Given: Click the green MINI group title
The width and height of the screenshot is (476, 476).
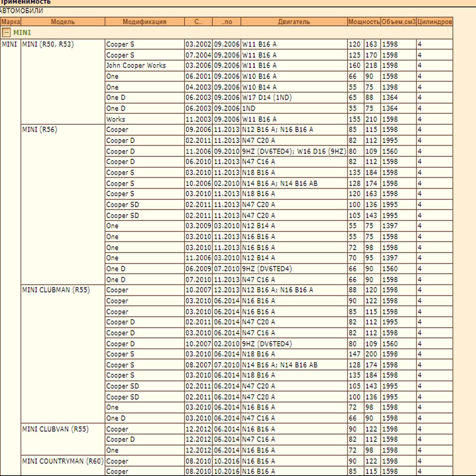Looking at the screenshot, I should pyautogui.click(x=22, y=32).
